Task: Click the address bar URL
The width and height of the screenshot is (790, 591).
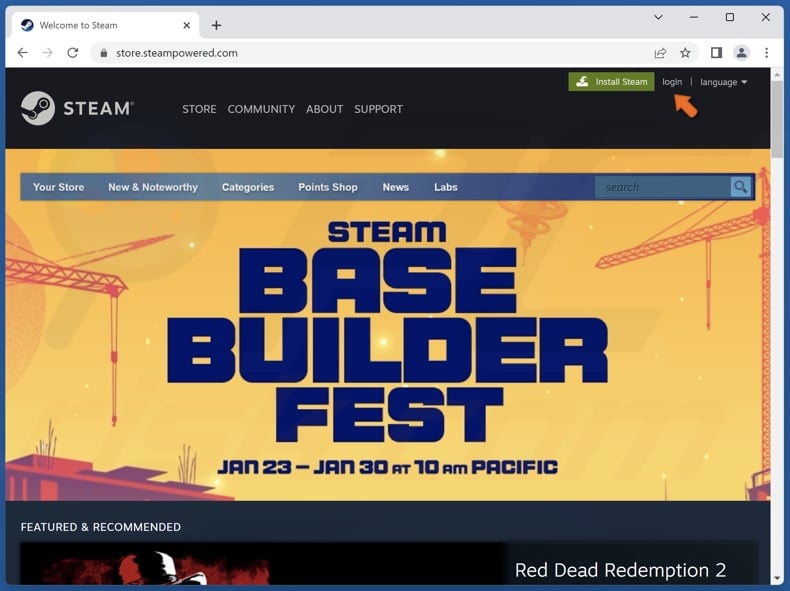Action: (177, 53)
